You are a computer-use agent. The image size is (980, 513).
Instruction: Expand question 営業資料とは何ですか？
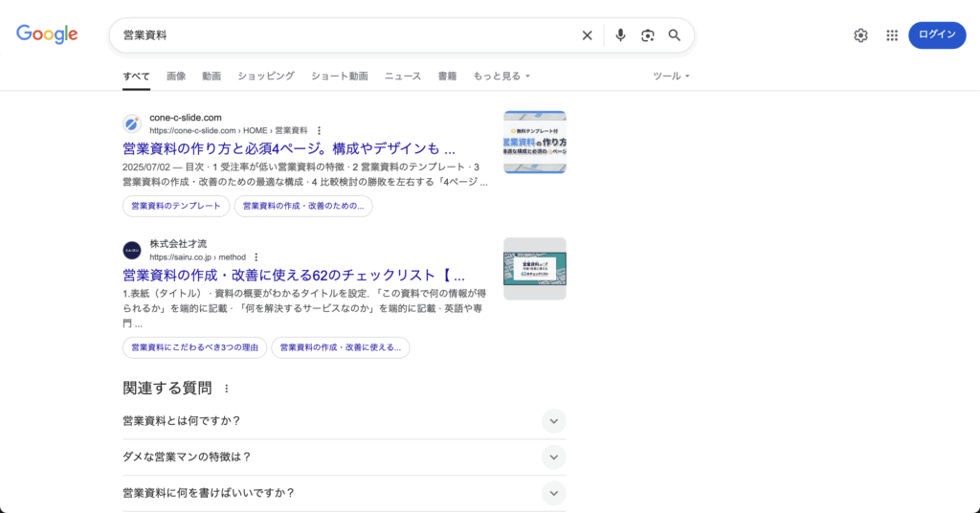point(345,421)
